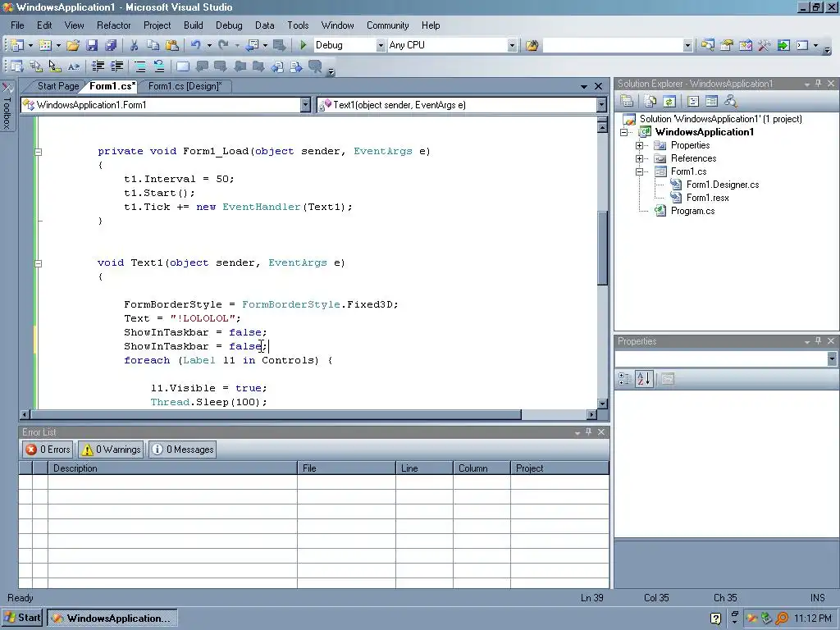Screen dimensions: 840x630
Task: Open the WindowsApplication1.Form1 class dropdown
Action: (x=305, y=105)
